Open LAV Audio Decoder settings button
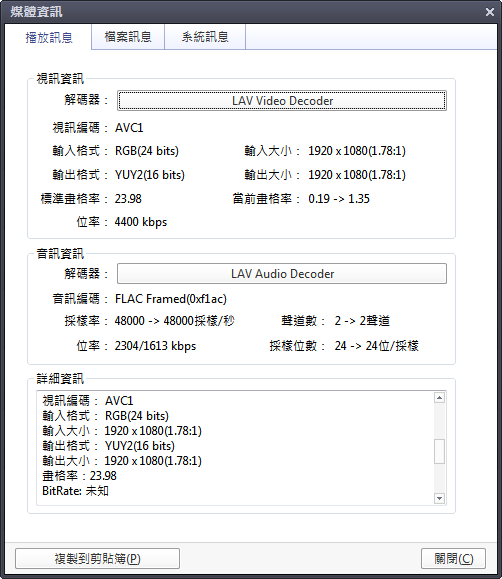The height and width of the screenshot is (579, 502). [282, 274]
